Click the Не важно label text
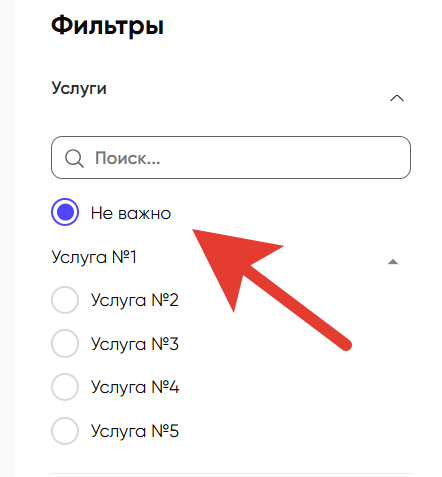Viewport: 442px width, 477px height. pos(131,213)
